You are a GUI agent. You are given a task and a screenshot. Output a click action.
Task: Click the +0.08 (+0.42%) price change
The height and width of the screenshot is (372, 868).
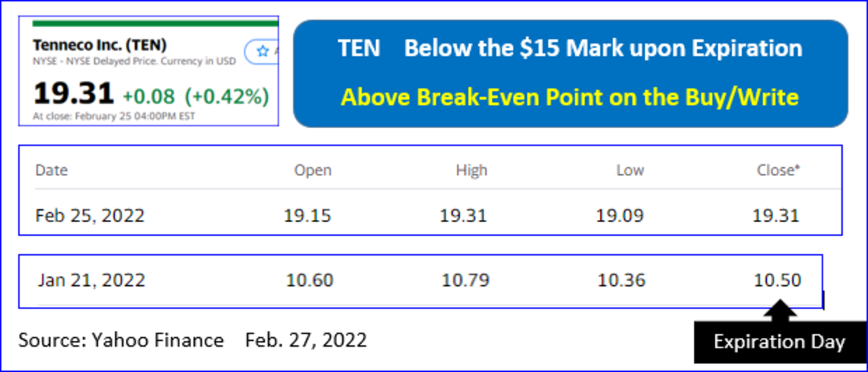195,96
